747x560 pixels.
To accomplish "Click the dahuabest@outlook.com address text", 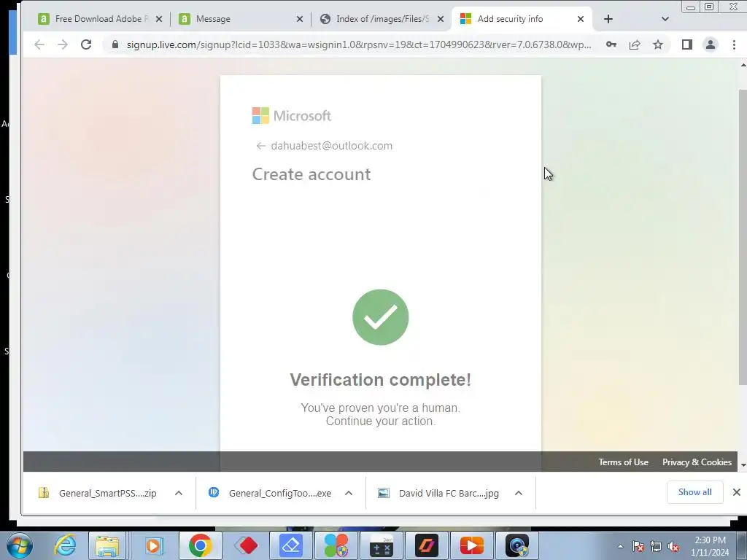I will click(x=332, y=146).
